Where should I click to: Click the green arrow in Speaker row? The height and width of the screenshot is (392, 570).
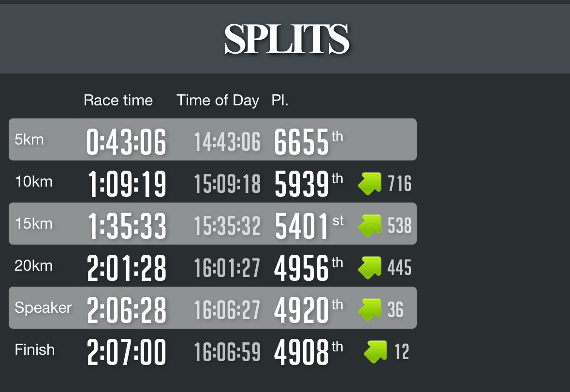click(370, 310)
